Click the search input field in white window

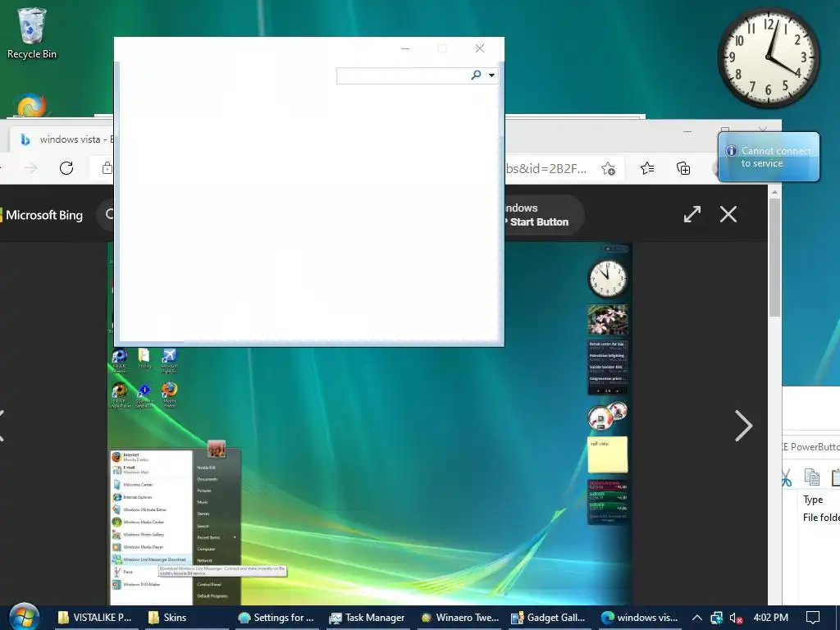403,75
